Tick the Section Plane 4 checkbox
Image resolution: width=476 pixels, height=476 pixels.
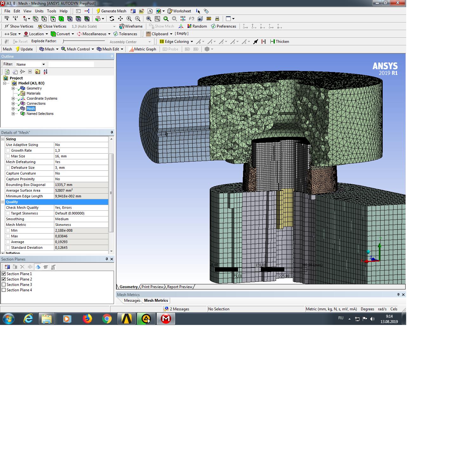click(4, 290)
